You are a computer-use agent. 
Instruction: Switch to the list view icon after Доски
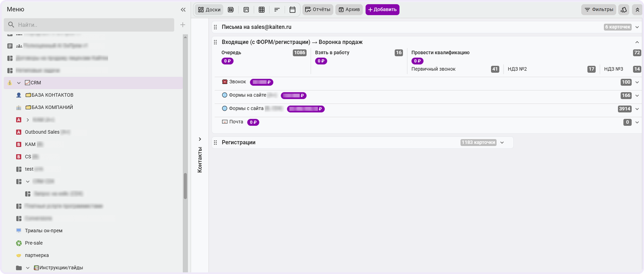pos(231,10)
